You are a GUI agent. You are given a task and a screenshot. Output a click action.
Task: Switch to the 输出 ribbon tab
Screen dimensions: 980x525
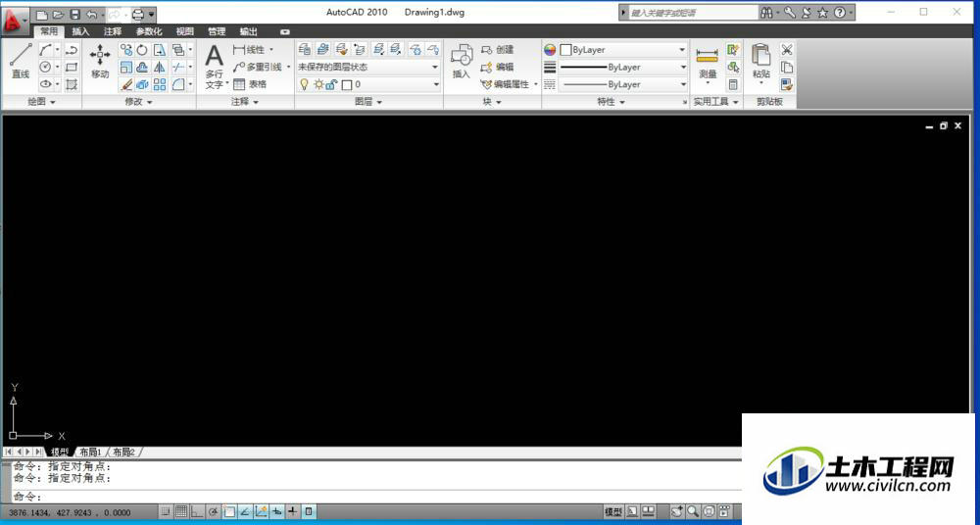tap(248, 31)
